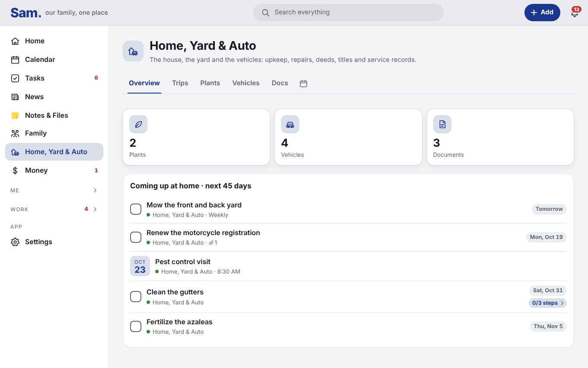Screen dimensions: 588x368
Task: Select the Docs tab
Action: tap(280, 83)
